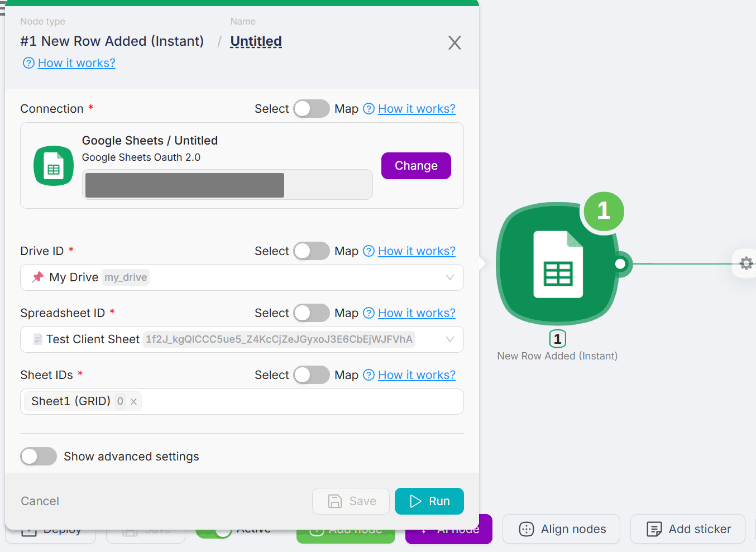
Task: Click the Align nodes button
Action: pos(561,529)
